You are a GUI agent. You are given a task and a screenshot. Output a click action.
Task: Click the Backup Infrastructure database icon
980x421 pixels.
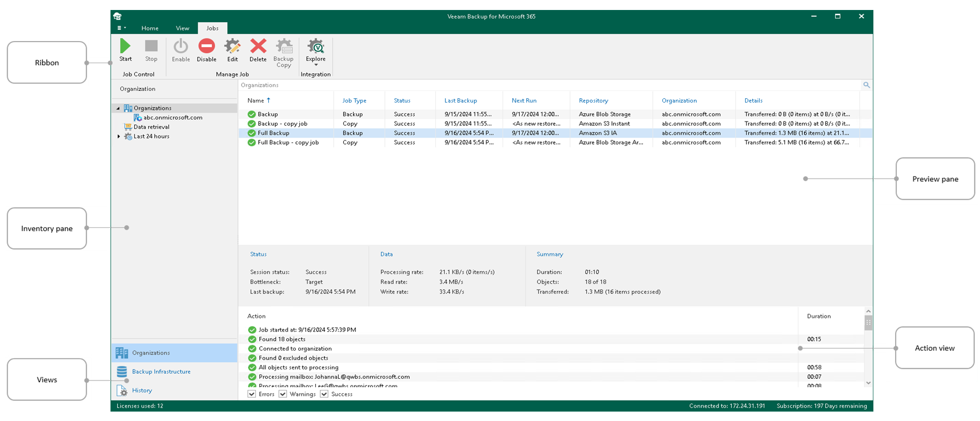click(122, 372)
